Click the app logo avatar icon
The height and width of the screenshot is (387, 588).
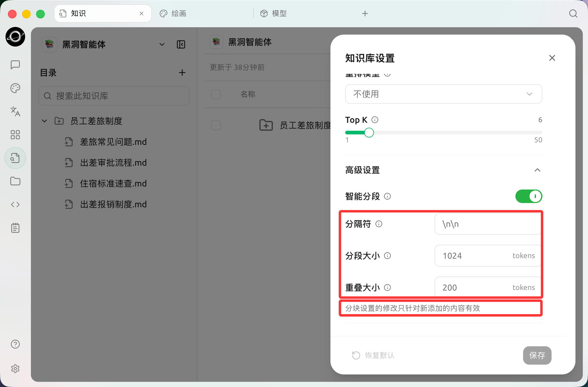(x=15, y=37)
